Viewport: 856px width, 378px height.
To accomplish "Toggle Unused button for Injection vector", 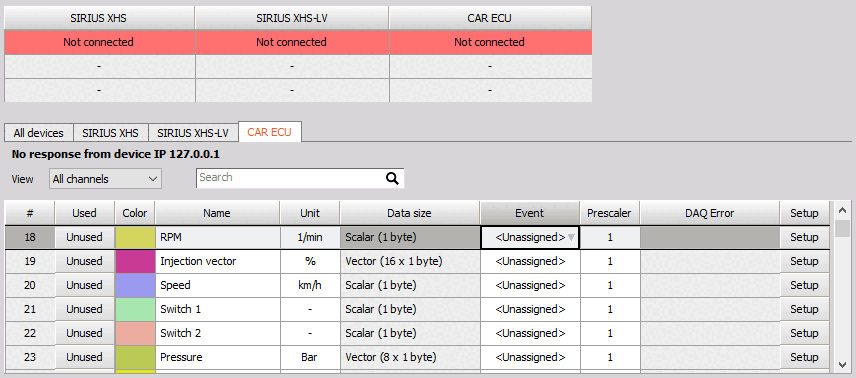I will (85, 261).
